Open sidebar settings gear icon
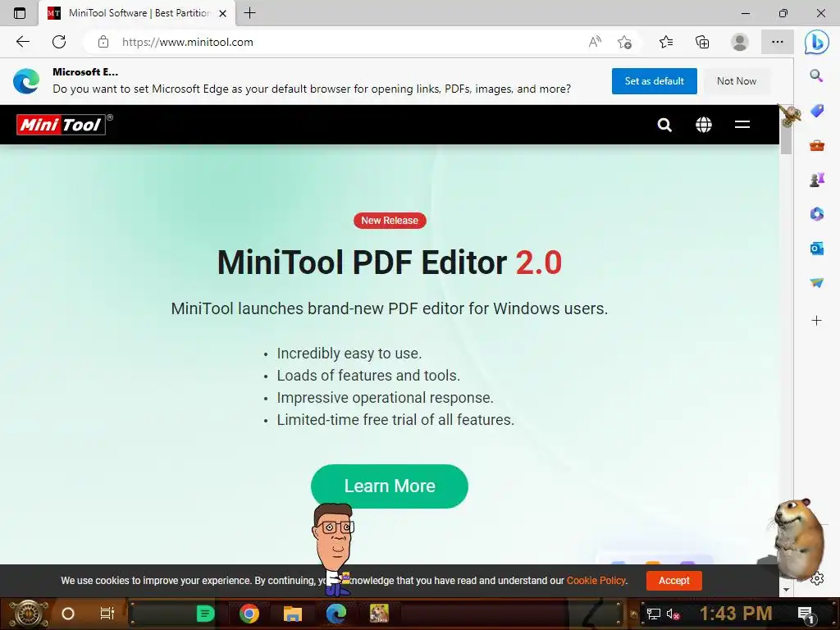 (817, 578)
